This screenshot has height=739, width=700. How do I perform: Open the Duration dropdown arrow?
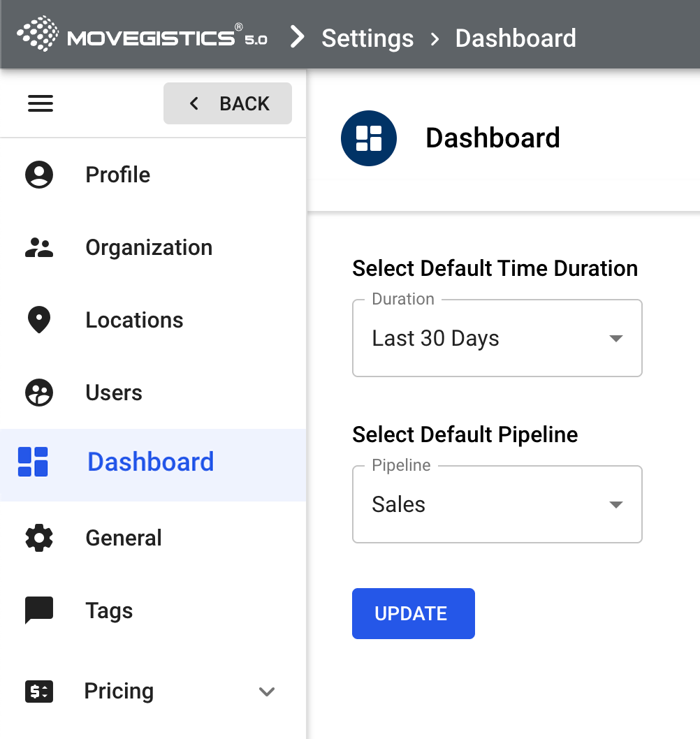coord(615,339)
